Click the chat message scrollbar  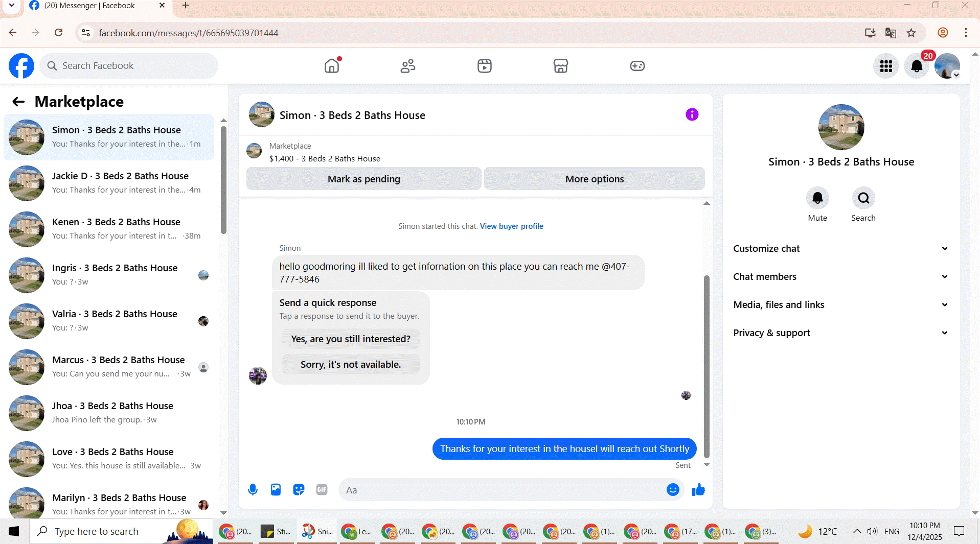706,367
